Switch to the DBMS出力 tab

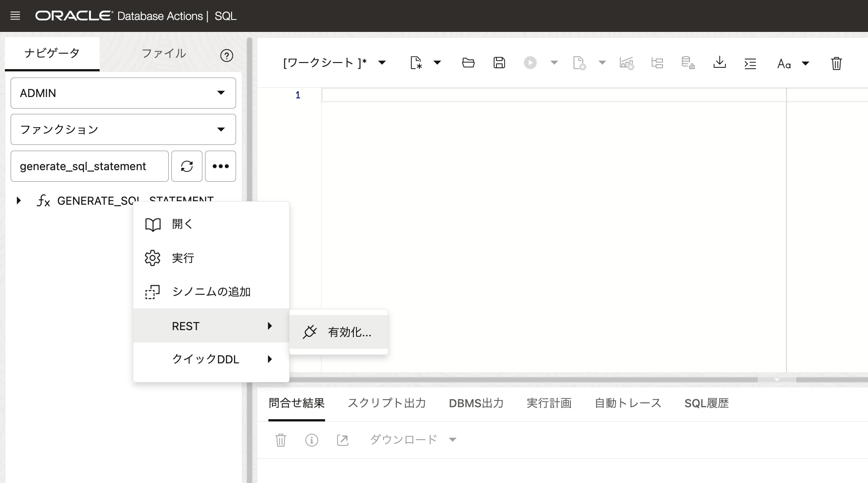tap(476, 403)
